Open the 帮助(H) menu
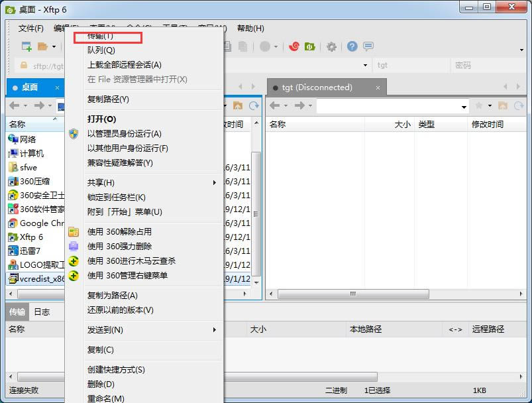The image size is (532, 403). (x=250, y=29)
